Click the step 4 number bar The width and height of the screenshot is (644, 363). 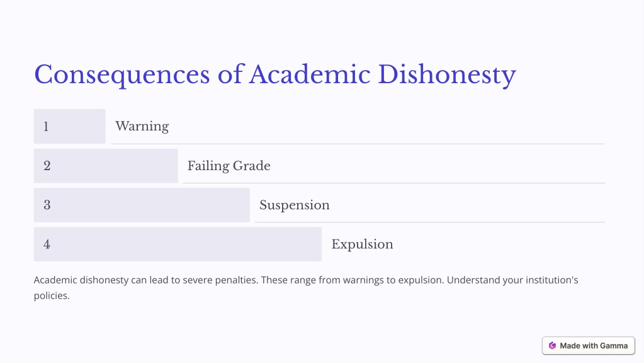click(x=178, y=244)
